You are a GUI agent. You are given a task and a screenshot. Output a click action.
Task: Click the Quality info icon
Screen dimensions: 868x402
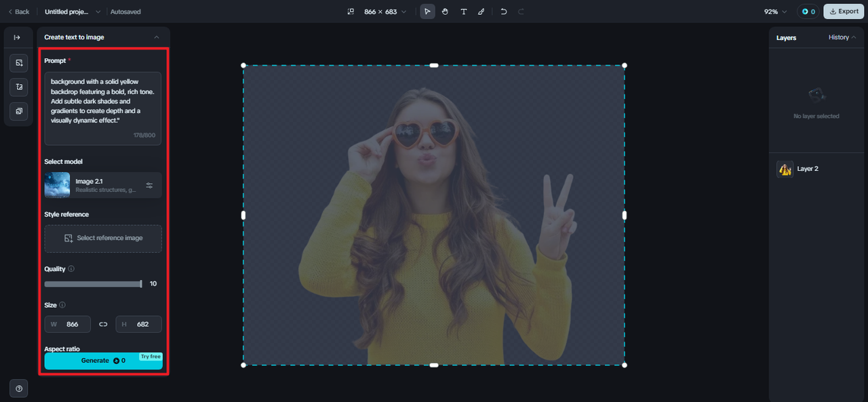(71, 269)
